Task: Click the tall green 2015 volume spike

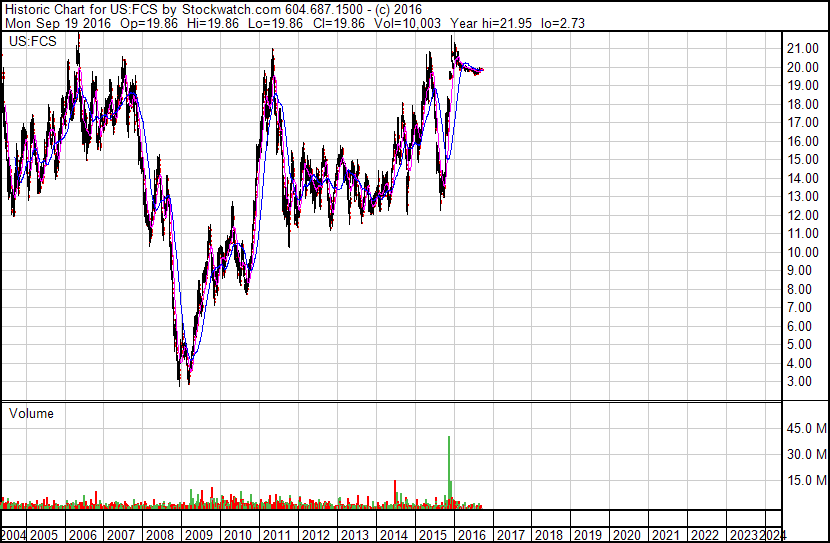Action: tap(449, 468)
